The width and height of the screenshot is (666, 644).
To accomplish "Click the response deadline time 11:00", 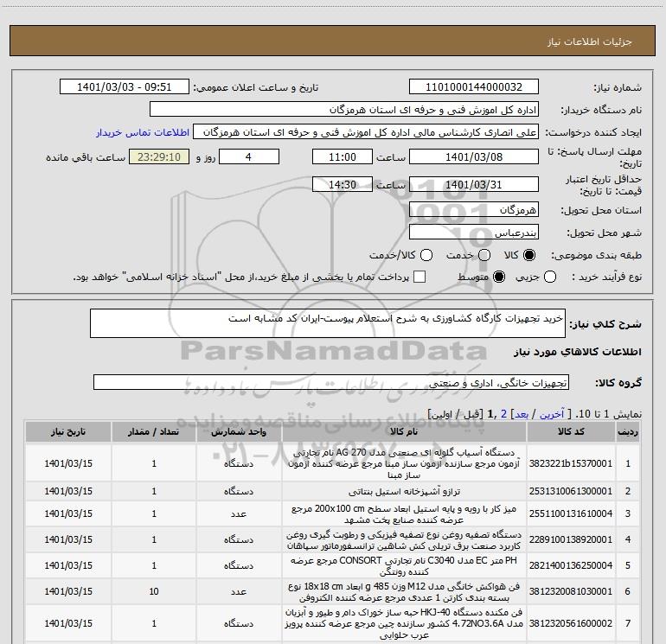I will click(343, 156).
